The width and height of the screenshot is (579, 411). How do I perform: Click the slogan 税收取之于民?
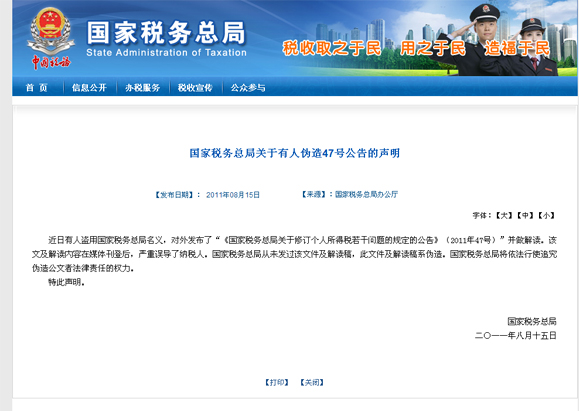[332, 48]
